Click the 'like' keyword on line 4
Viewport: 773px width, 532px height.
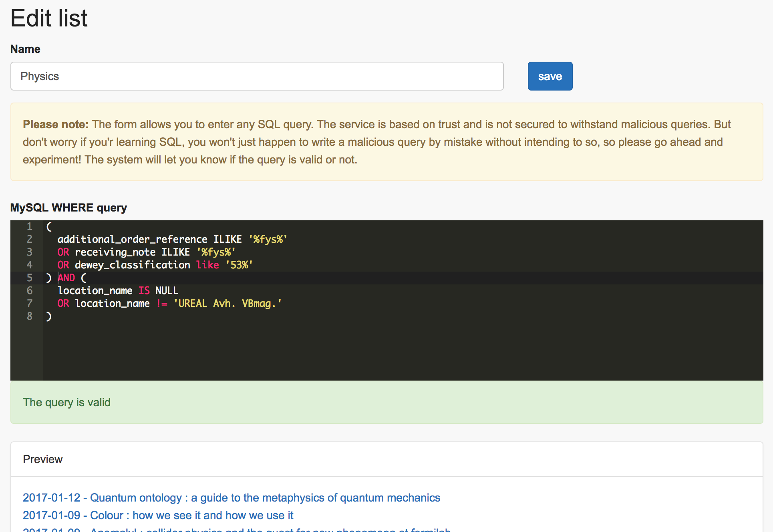tap(207, 265)
